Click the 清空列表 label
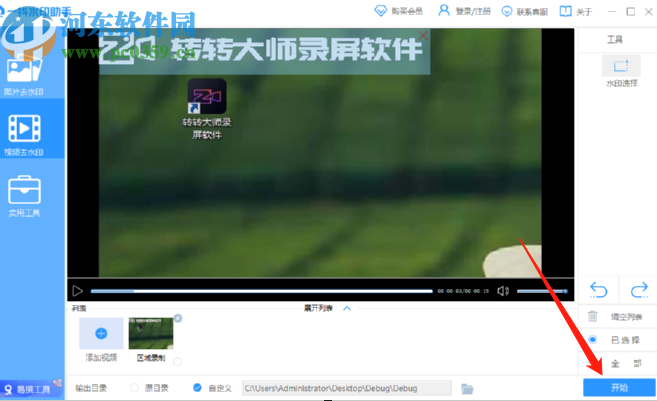 click(626, 317)
